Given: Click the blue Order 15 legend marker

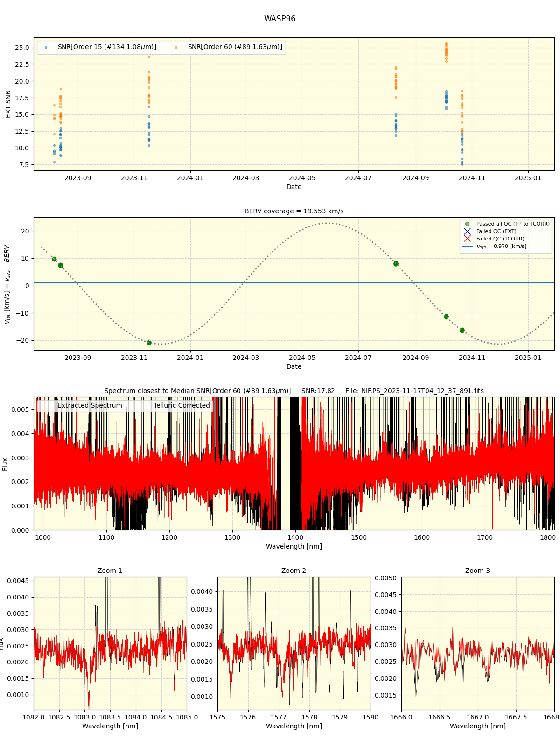Looking at the screenshot, I should coord(46,48).
